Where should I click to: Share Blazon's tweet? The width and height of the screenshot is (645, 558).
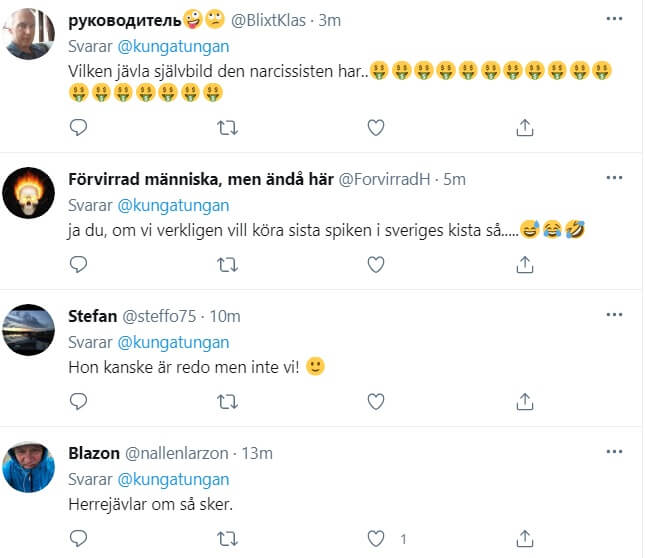[524, 538]
